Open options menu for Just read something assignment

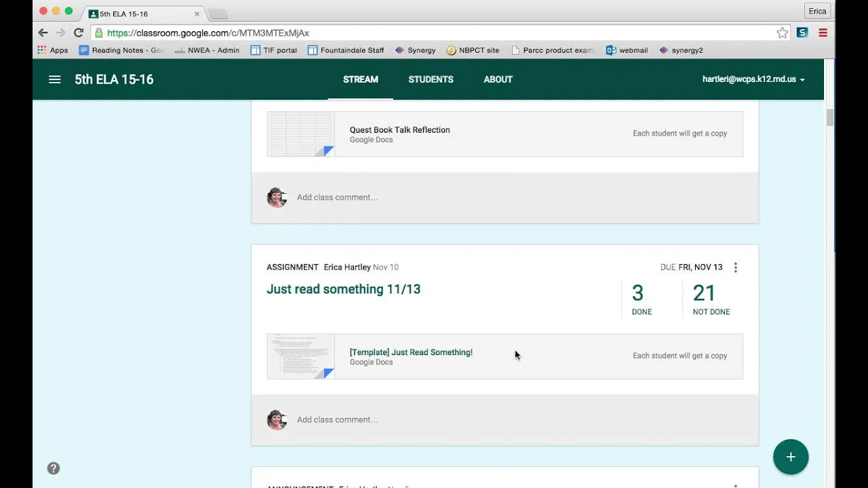click(736, 267)
